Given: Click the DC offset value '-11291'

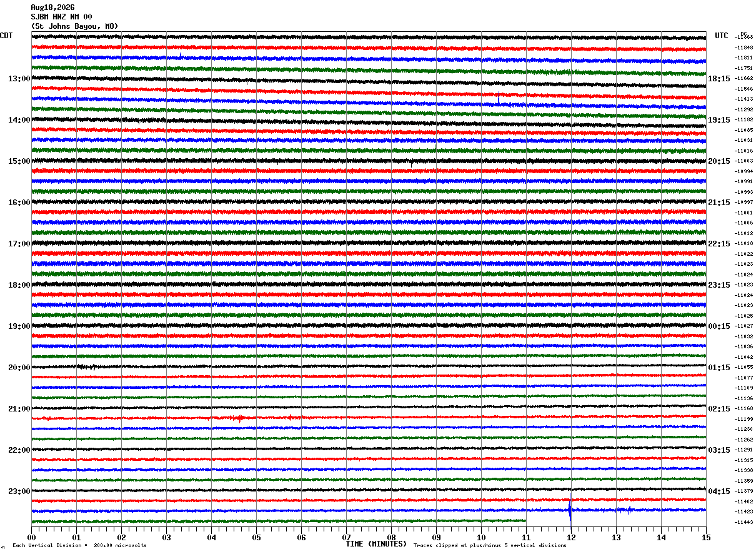Looking at the screenshot, I should [744, 450].
